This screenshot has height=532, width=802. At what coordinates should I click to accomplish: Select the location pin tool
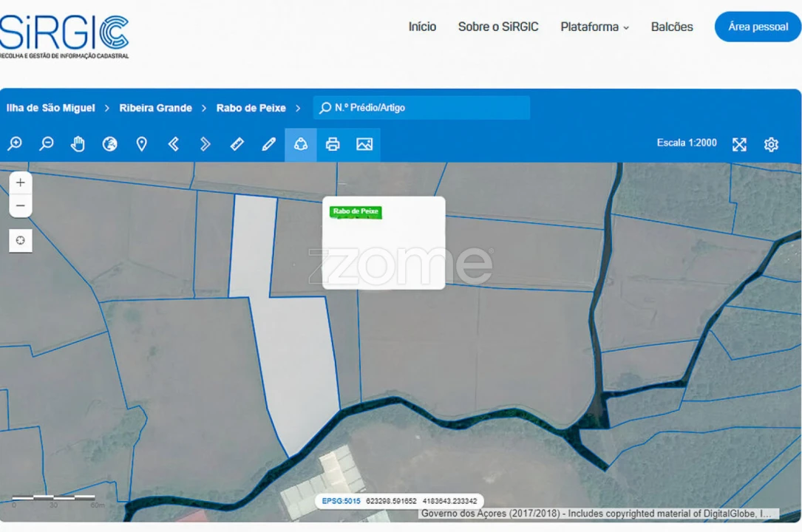click(x=141, y=144)
